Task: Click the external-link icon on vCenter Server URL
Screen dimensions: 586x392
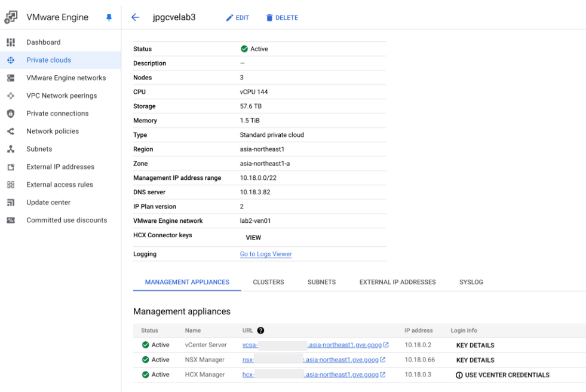Action: point(386,345)
